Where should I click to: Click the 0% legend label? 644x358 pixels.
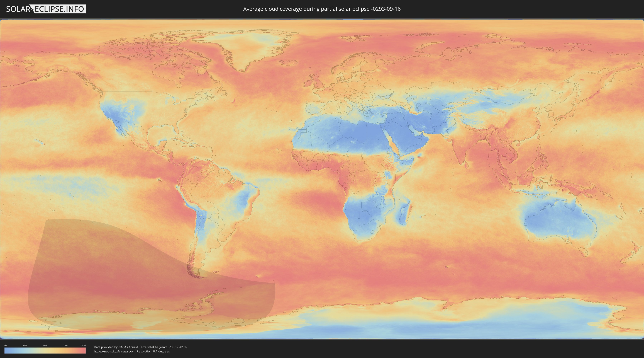(x=6, y=345)
